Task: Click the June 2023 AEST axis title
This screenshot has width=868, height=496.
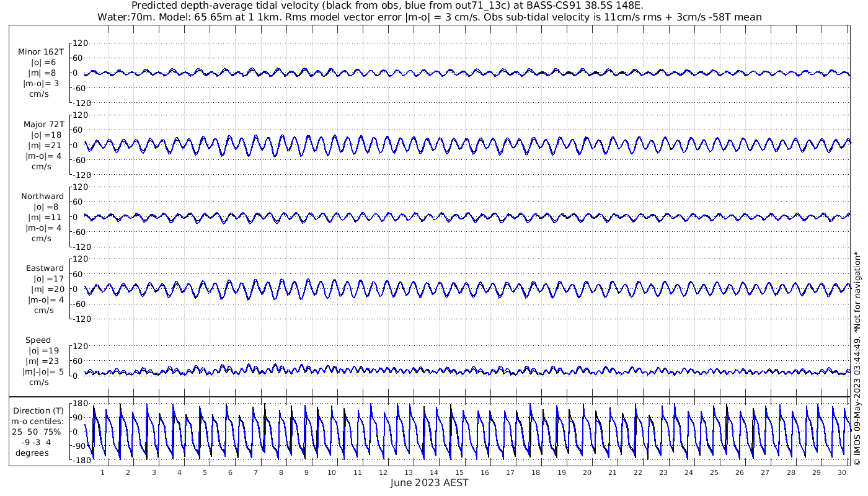Action: tap(429, 482)
